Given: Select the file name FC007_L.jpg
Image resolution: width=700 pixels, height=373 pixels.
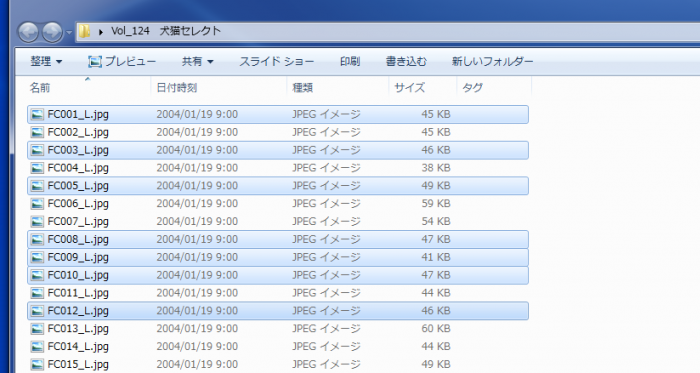Looking at the screenshot, I should pos(78,222).
